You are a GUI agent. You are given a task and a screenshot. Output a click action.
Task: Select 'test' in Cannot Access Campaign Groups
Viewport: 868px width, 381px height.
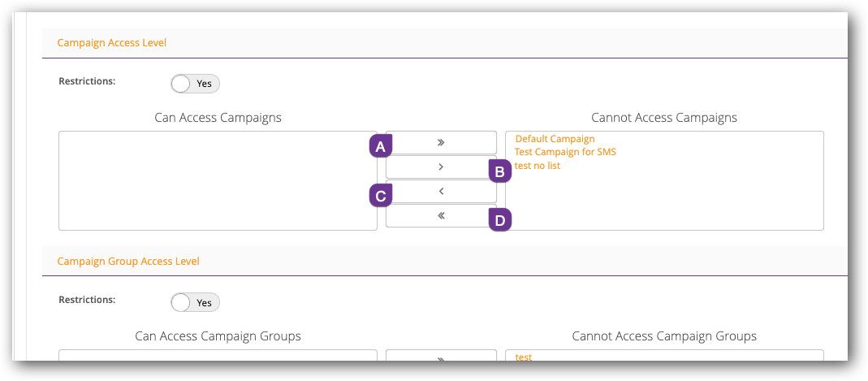[x=524, y=357]
